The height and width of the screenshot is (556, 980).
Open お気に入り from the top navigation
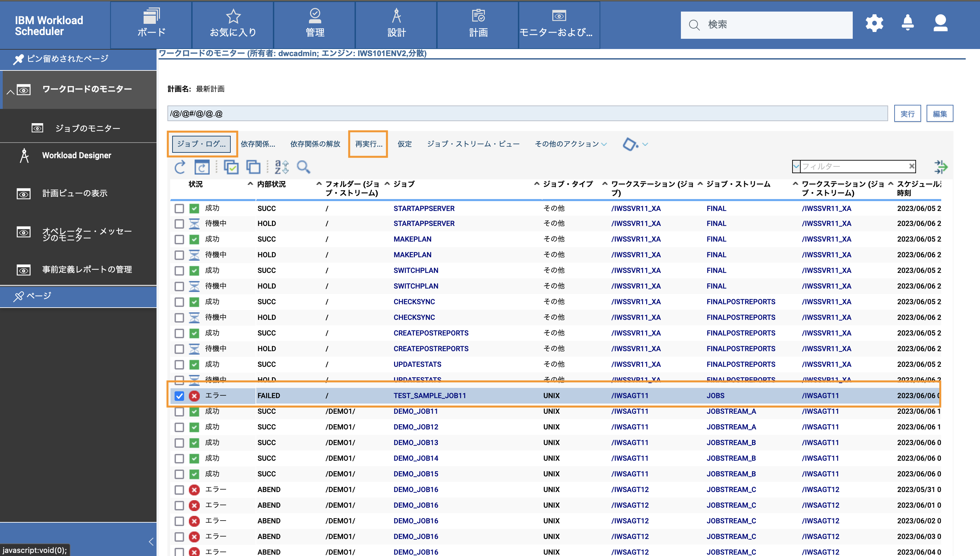click(x=232, y=24)
